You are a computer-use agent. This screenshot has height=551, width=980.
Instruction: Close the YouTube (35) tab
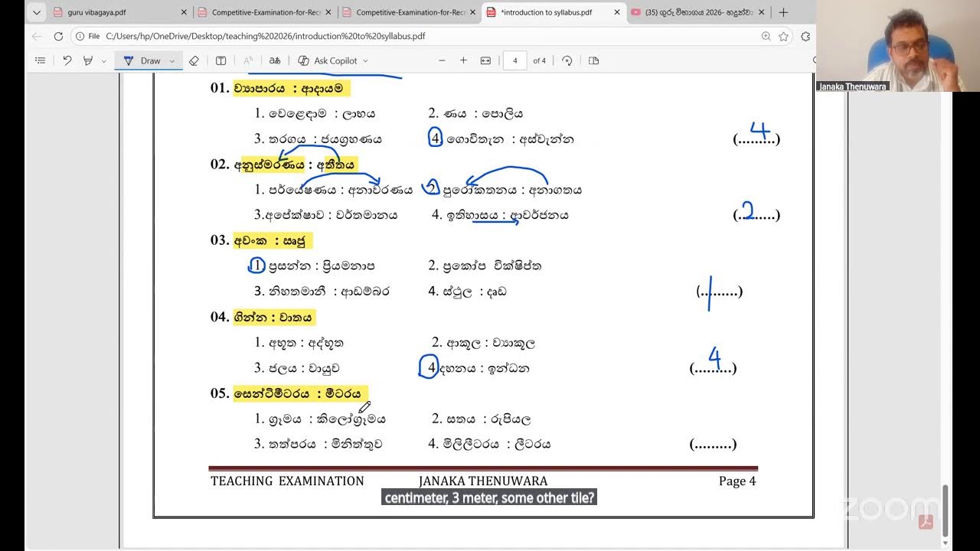pos(761,12)
